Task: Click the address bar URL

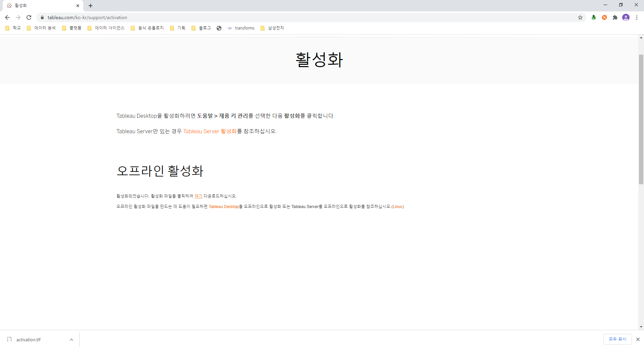Action: pos(87,17)
